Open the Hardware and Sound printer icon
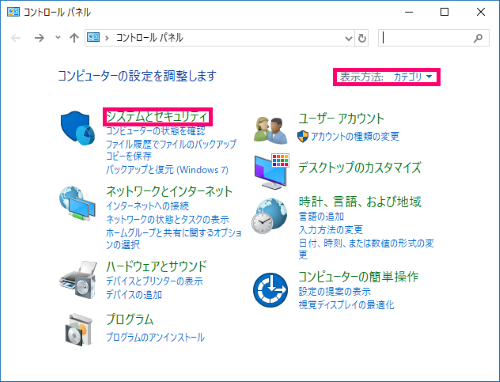 tap(78, 280)
